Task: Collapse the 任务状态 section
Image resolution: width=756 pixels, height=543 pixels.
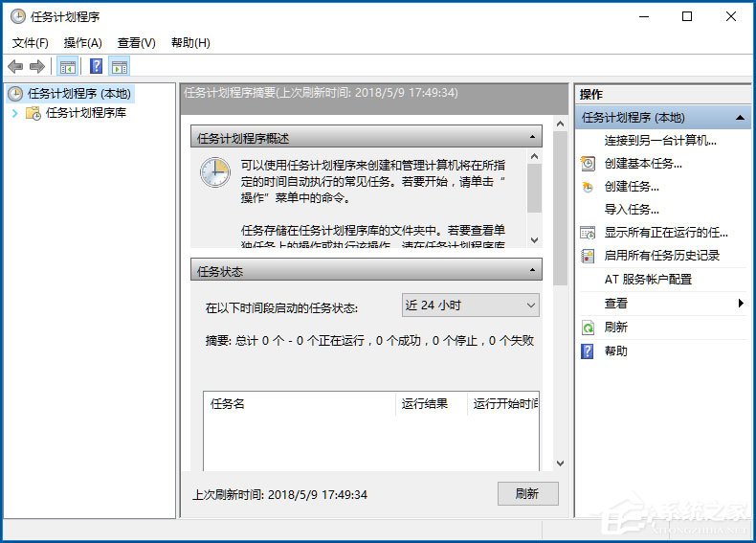Action: point(532,270)
